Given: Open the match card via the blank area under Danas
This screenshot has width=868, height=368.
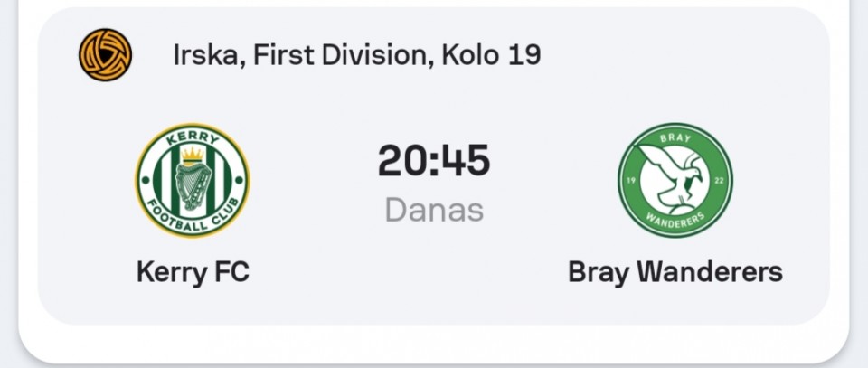Looking at the screenshot, I should point(434,271).
